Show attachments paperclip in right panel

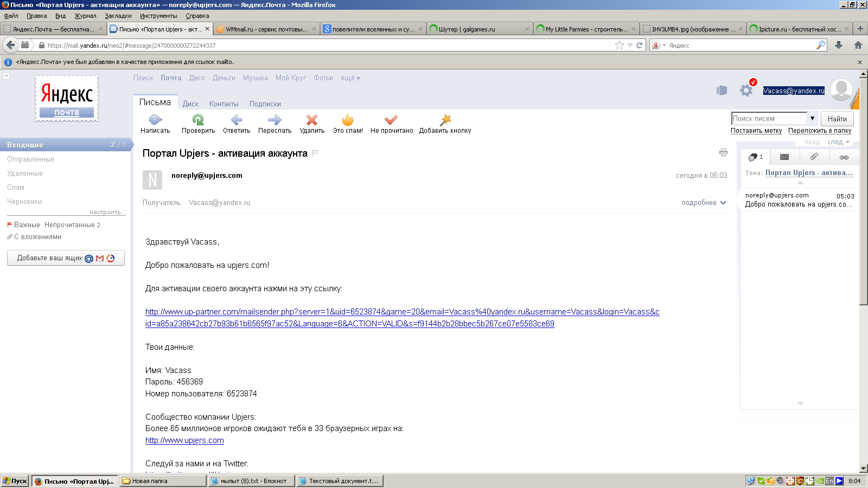[x=814, y=157]
